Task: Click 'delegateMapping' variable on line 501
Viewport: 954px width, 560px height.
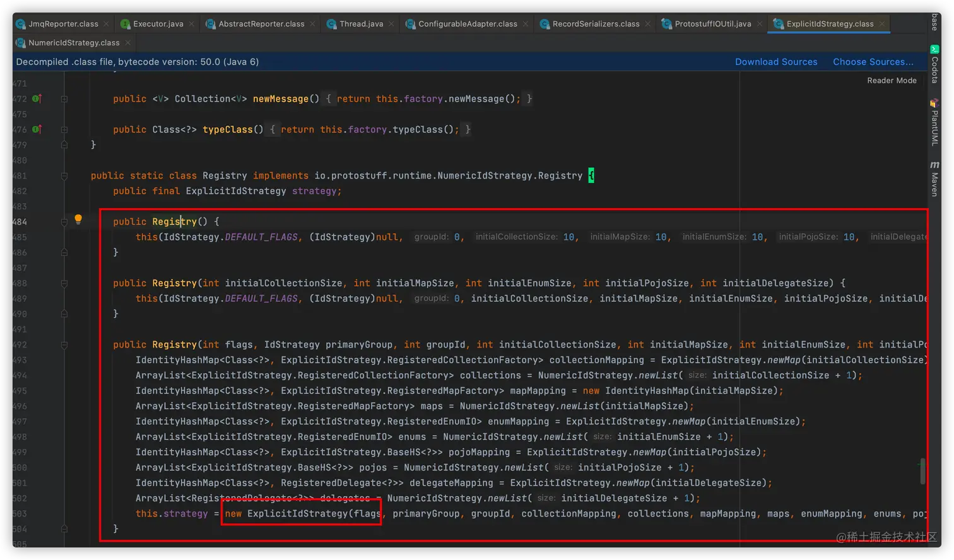Action: click(451, 483)
